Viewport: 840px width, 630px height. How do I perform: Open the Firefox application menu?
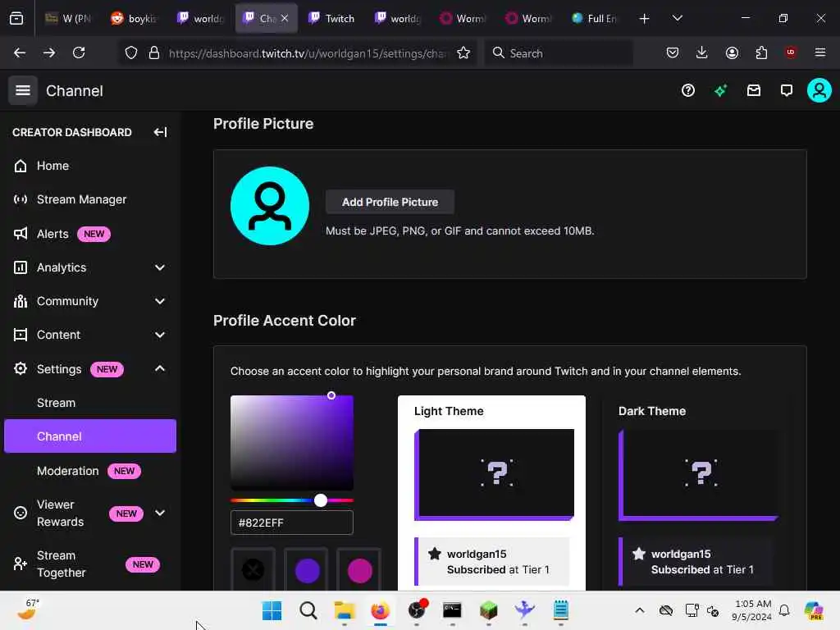pos(820,52)
